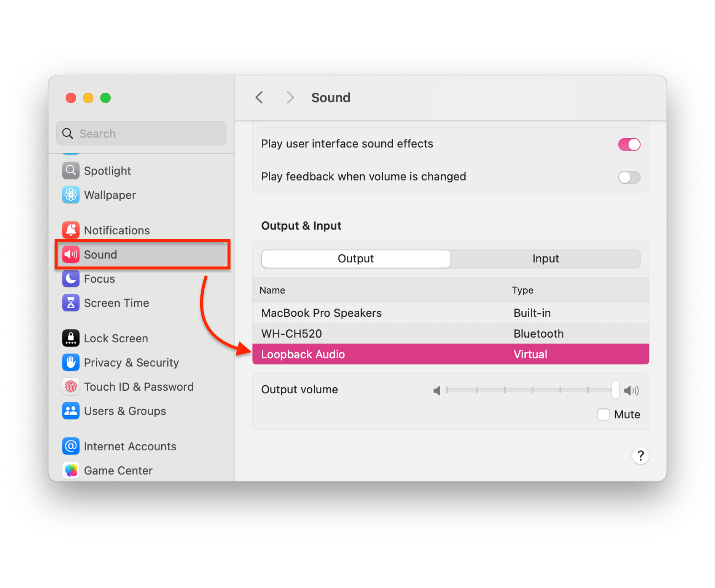Viewport: 715px width, 588px height.
Task: Click the Privacy & Security hand icon
Action: [71, 362]
